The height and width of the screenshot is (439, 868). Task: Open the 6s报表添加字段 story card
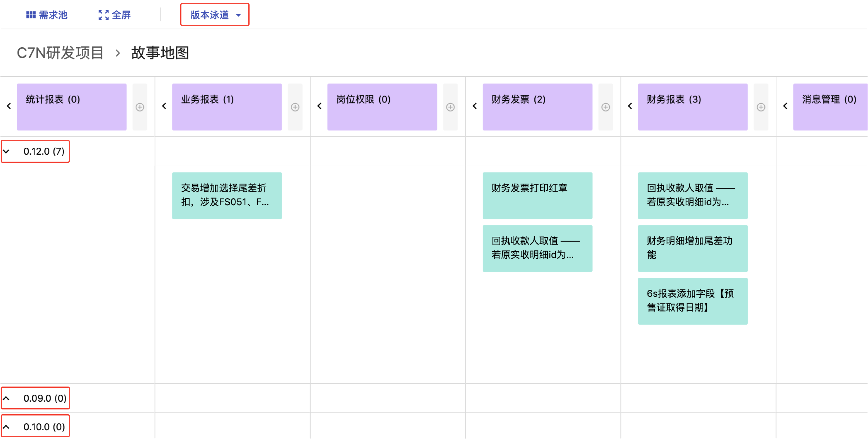click(x=693, y=302)
